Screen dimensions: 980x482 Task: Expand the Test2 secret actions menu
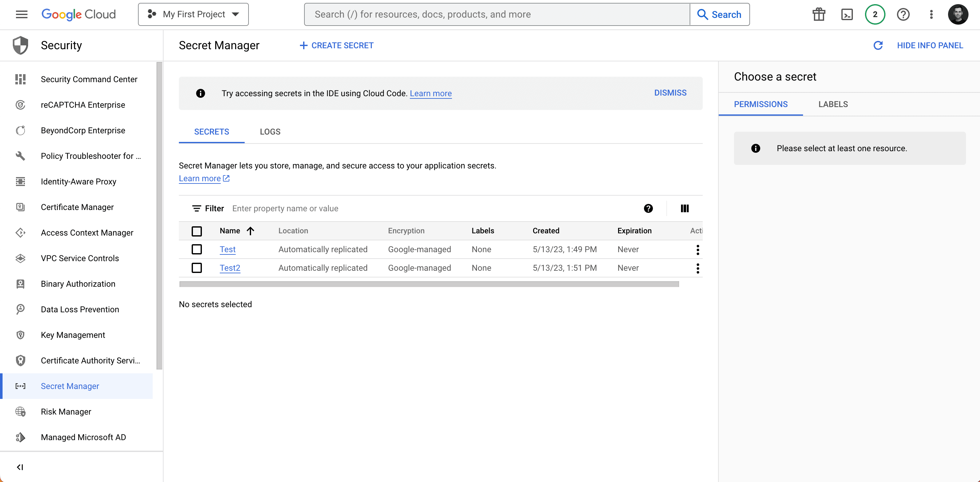coord(698,268)
